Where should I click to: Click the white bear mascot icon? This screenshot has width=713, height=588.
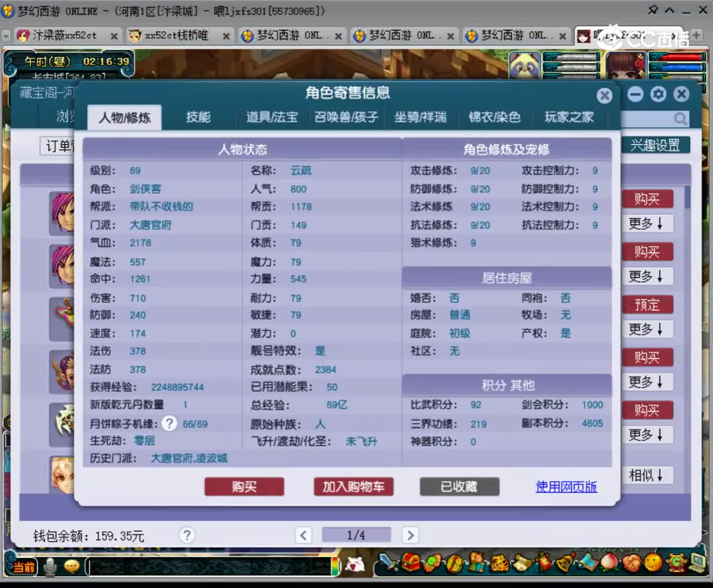pyautogui.click(x=355, y=565)
